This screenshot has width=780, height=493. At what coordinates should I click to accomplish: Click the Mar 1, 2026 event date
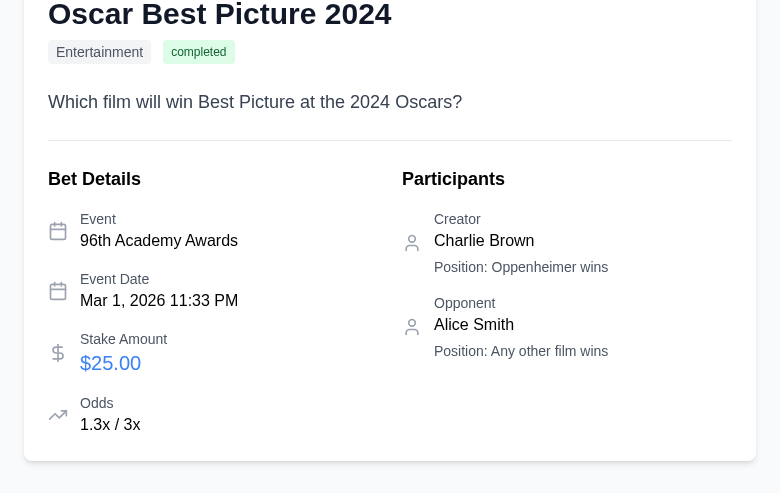click(x=159, y=301)
